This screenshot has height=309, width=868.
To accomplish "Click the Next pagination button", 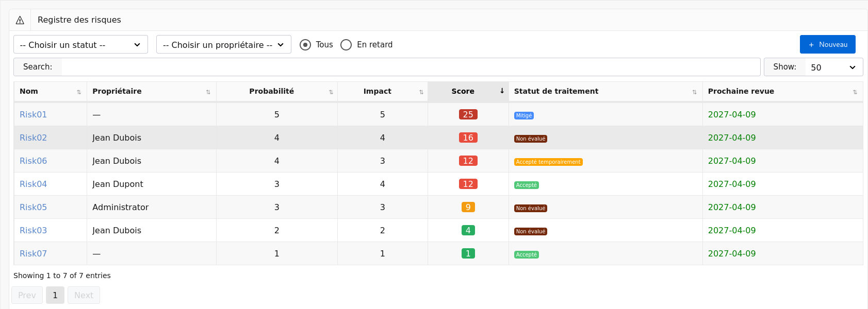I will click(84, 295).
